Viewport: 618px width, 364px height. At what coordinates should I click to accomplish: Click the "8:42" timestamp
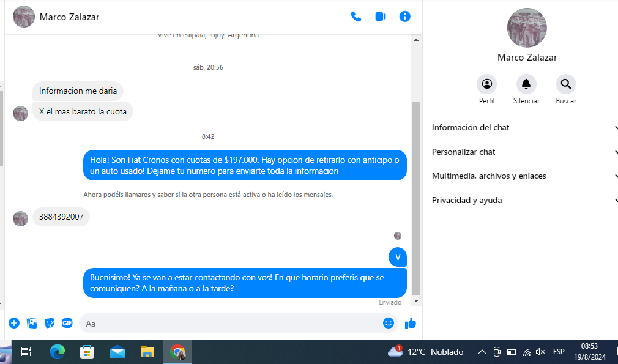(x=208, y=136)
